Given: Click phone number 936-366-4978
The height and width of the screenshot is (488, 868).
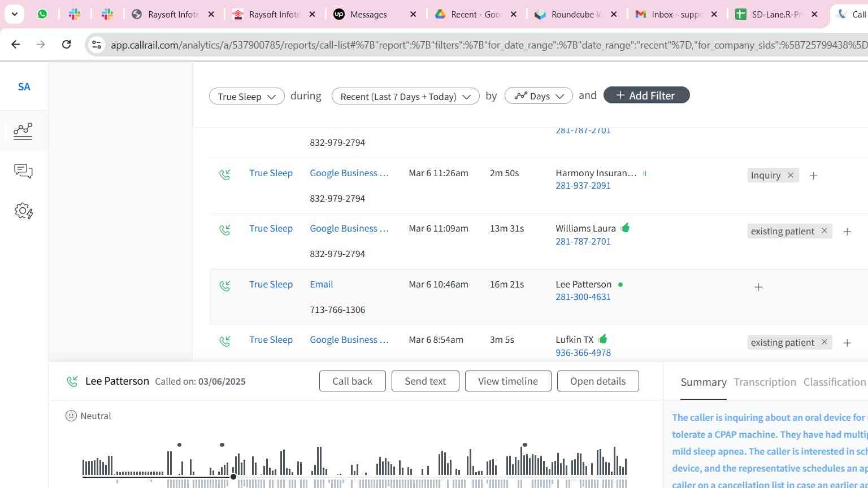Looking at the screenshot, I should point(583,352).
